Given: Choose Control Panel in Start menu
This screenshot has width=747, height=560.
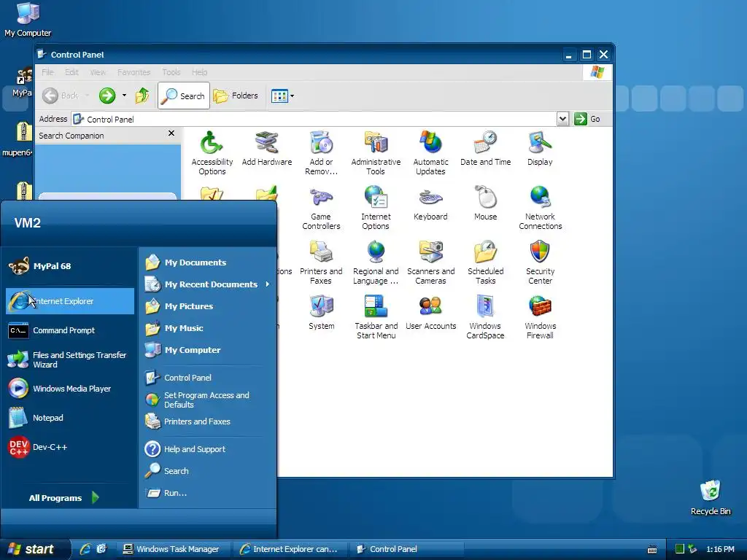Looking at the screenshot, I should tap(208, 378).
